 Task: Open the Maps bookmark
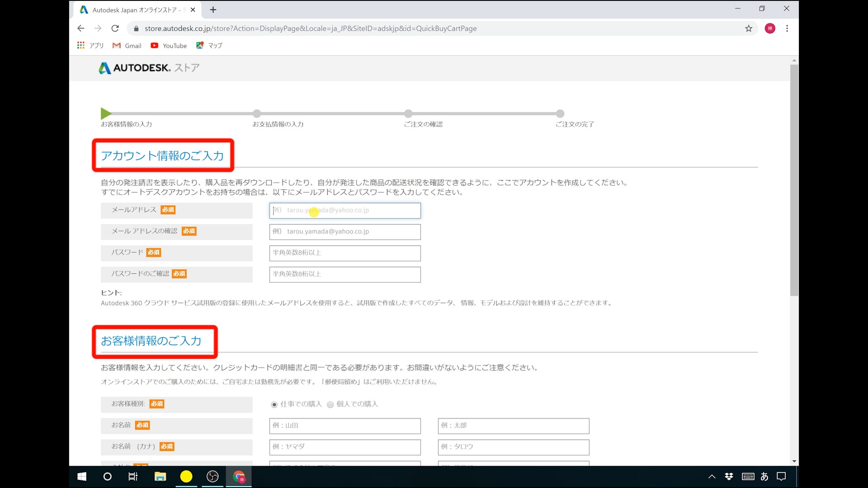(209, 46)
